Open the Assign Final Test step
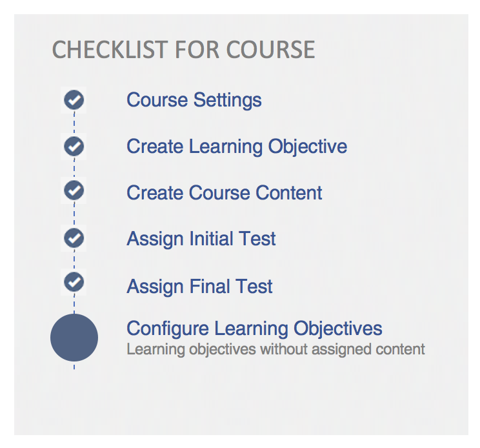The width and height of the screenshot is (480, 448). pyautogui.click(x=199, y=286)
